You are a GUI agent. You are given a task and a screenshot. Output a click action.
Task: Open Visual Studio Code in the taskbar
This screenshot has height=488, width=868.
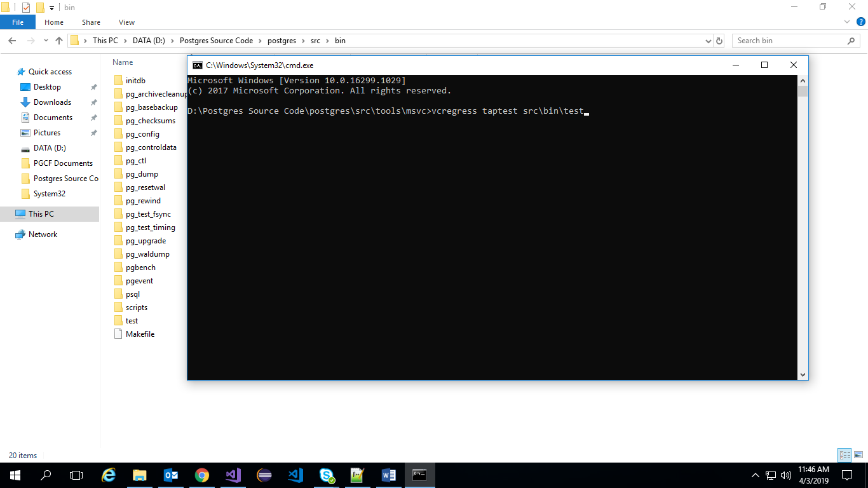(x=295, y=475)
